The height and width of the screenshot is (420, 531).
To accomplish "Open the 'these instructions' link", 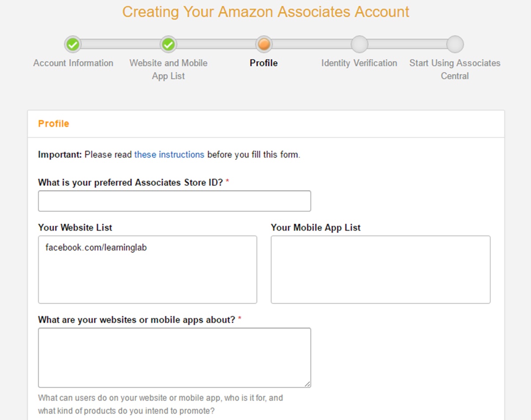I will [x=169, y=155].
